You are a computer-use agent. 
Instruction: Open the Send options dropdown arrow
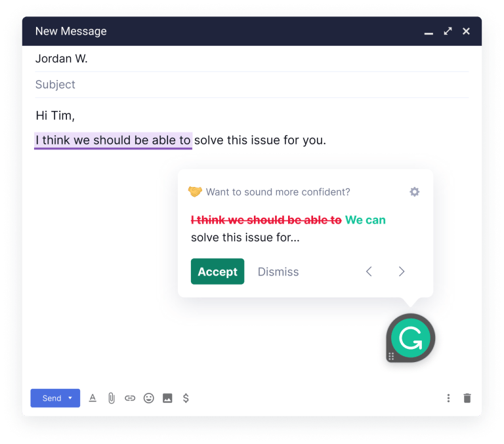(70, 398)
